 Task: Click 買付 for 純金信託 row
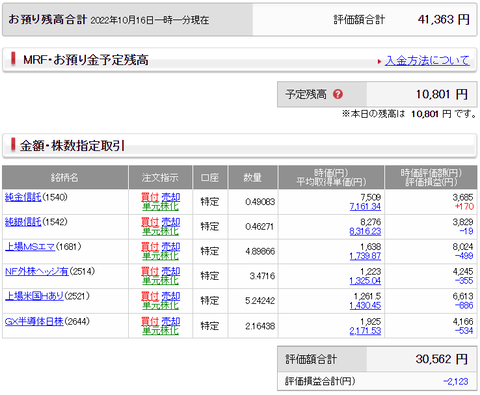(150, 197)
